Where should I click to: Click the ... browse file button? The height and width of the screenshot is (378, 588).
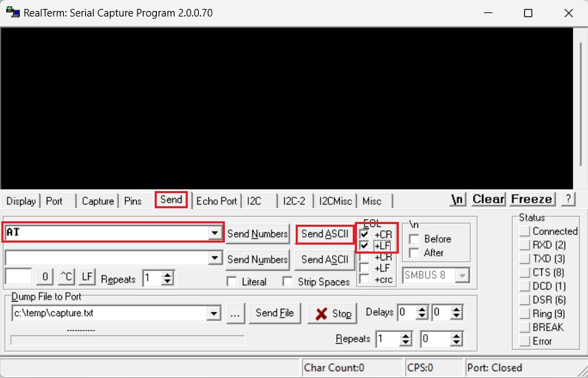pos(235,313)
